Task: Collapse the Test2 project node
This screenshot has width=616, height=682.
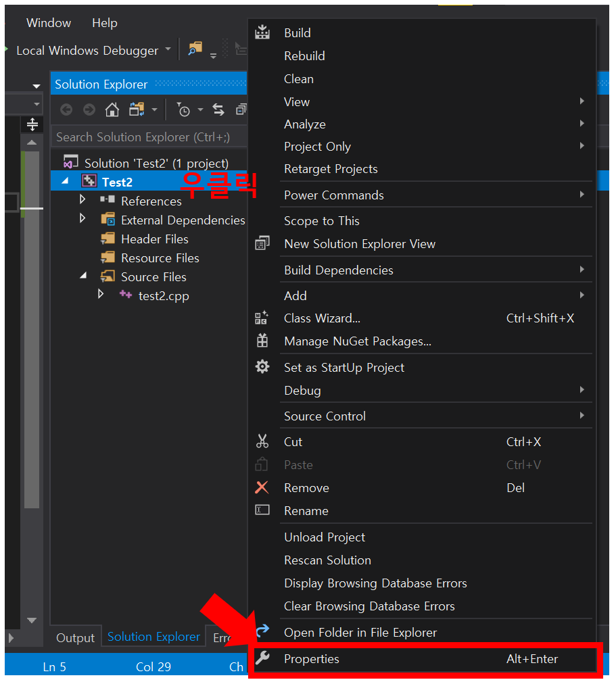Action: pos(66,181)
